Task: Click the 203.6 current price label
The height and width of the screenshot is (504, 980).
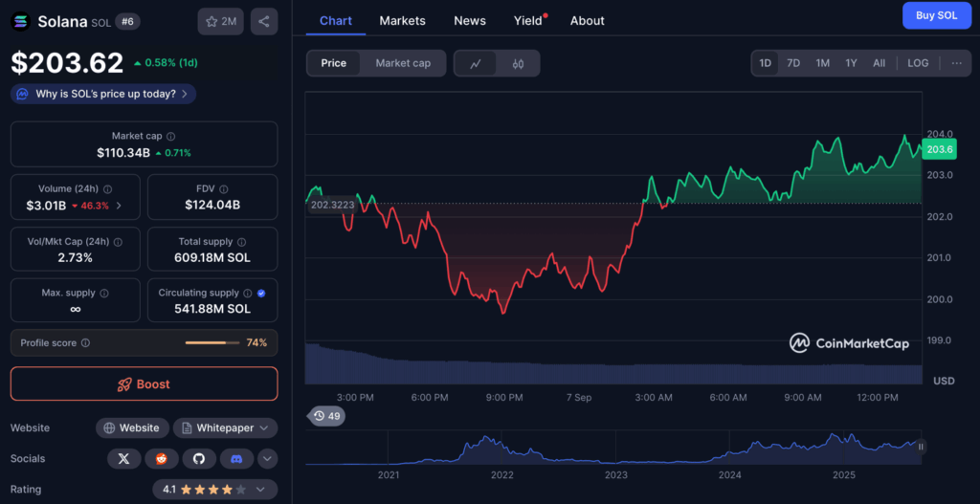Action: coord(940,150)
